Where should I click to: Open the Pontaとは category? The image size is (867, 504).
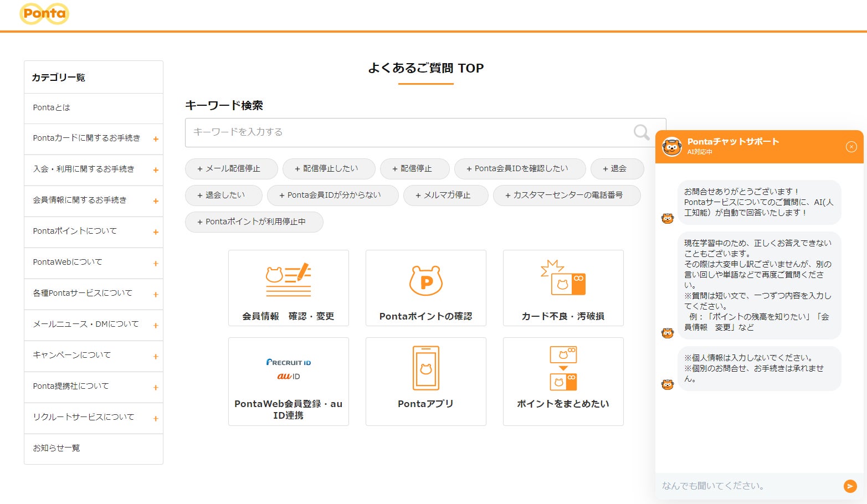pyautogui.click(x=93, y=108)
